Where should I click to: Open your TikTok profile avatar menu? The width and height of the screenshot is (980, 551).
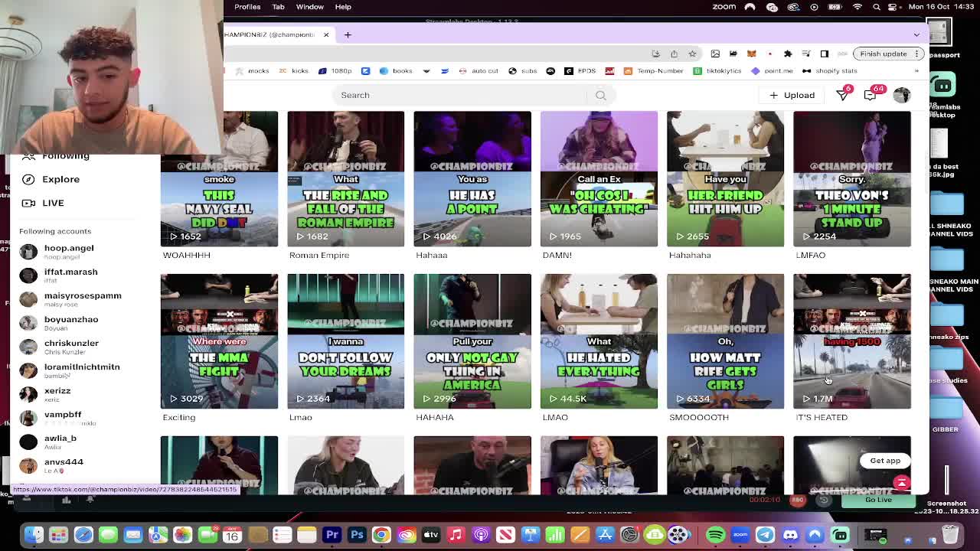click(902, 95)
